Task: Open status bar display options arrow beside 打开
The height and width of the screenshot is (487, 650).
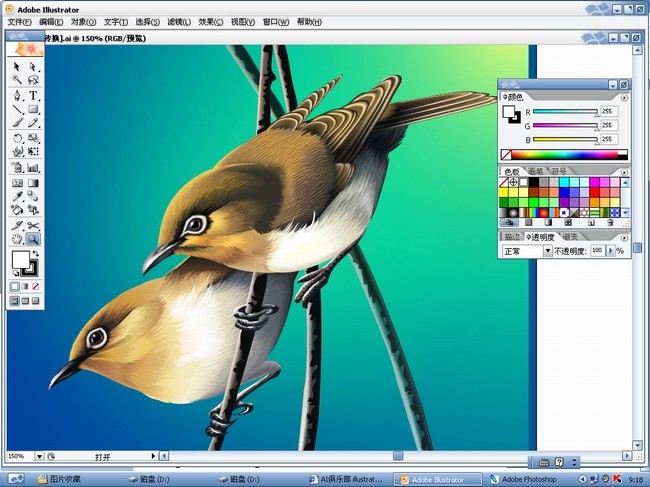Action: pos(153,456)
